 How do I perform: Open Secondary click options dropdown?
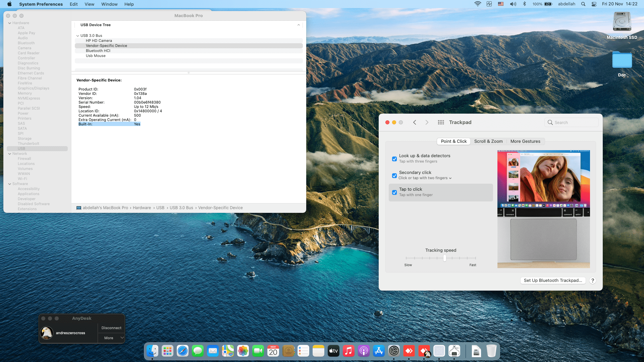coord(450,178)
